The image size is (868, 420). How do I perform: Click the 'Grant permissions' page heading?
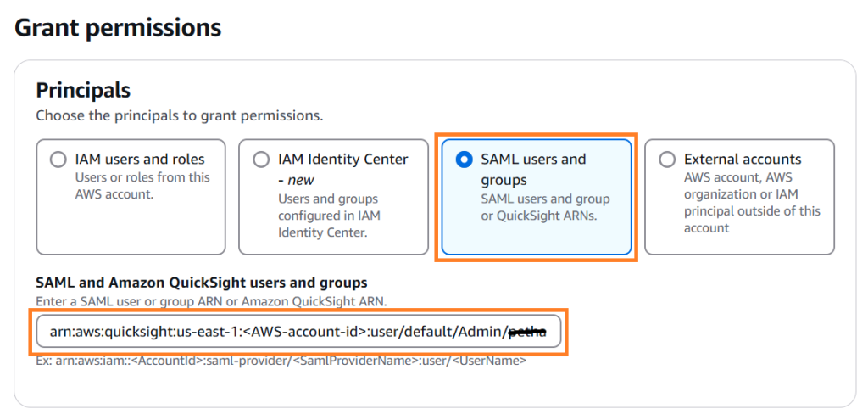click(x=118, y=27)
